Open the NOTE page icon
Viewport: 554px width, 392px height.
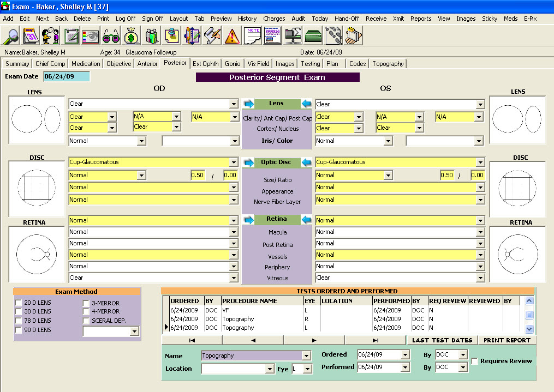click(252, 36)
